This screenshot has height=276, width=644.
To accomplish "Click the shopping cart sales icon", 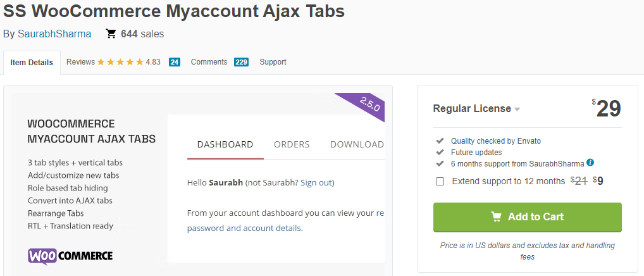I will click(111, 34).
